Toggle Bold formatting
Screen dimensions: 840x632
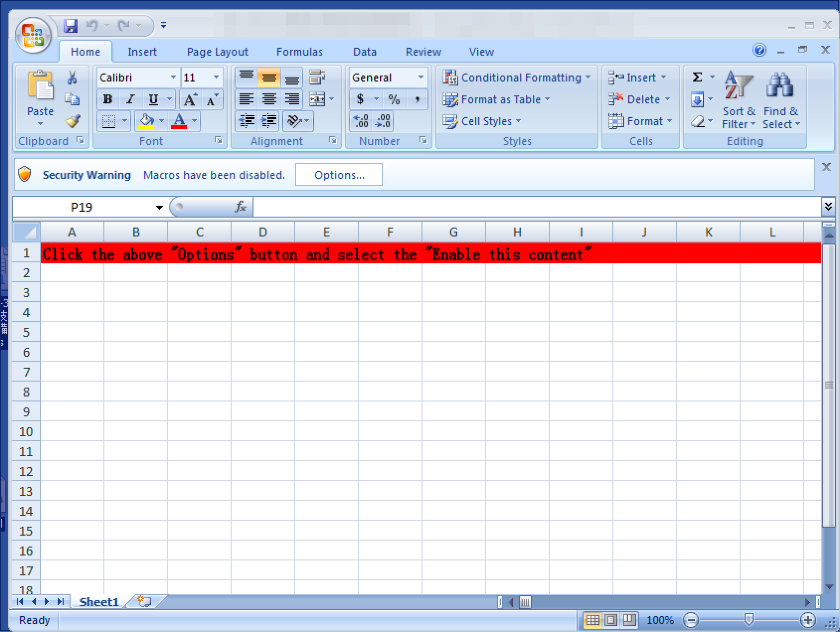[108, 99]
